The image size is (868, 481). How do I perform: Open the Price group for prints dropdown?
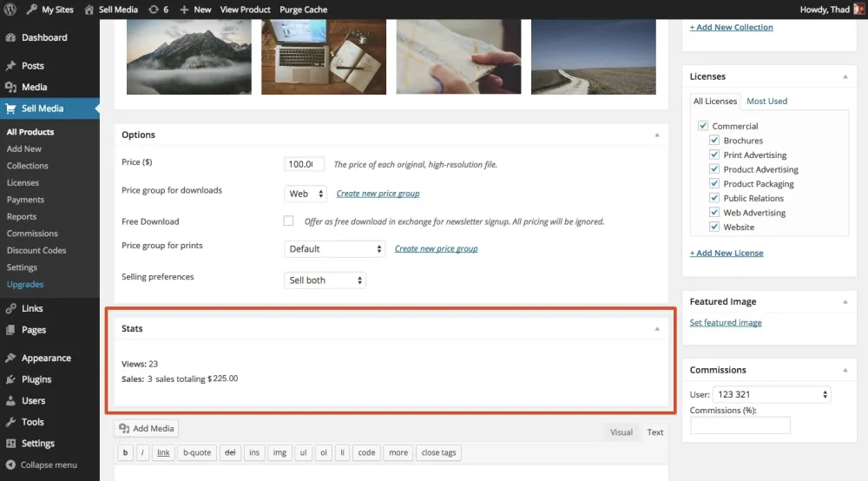pos(334,249)
